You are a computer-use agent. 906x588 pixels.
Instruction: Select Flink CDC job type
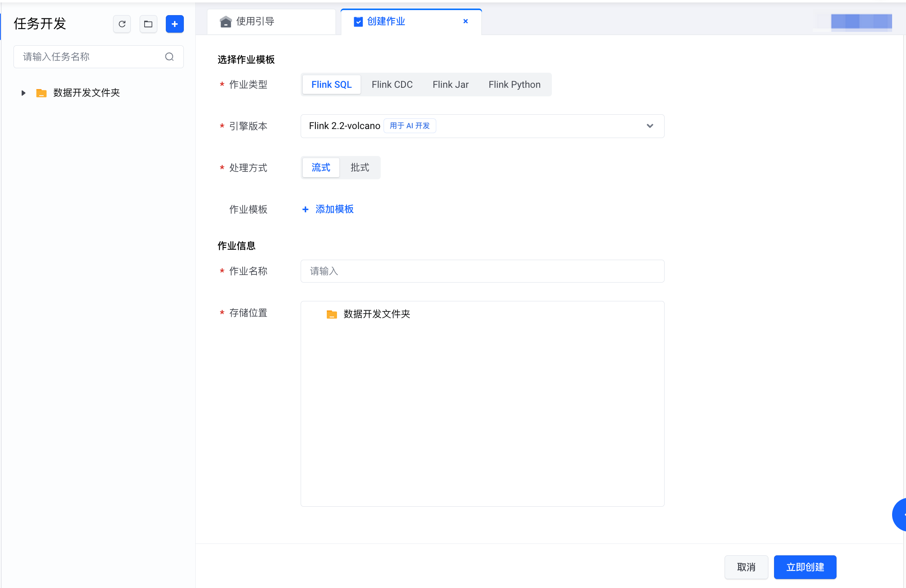click(x=392, y=85)
